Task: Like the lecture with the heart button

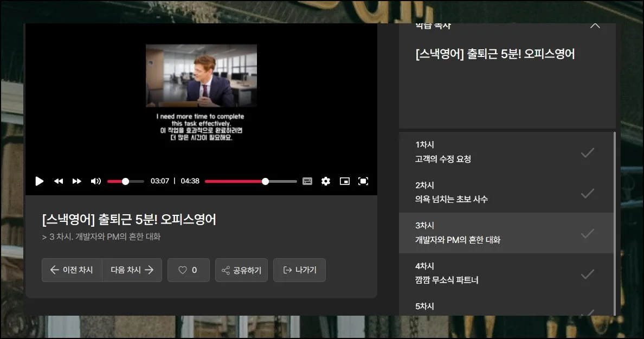Action: point(188,270)
